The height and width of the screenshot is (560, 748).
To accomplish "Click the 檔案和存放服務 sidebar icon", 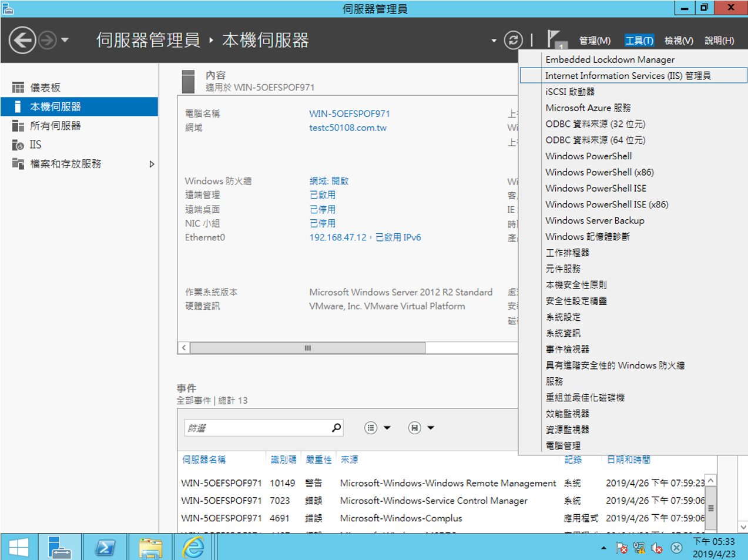I will click(18, 163).
